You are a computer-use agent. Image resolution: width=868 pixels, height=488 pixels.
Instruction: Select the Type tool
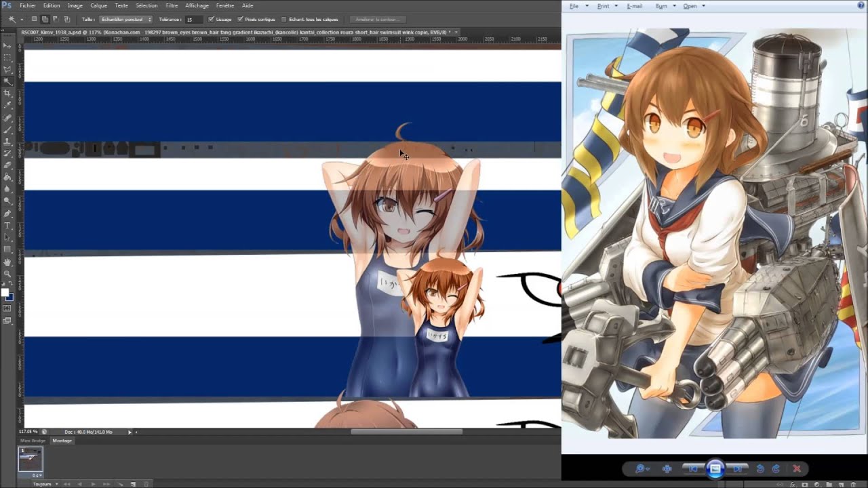coord(7,225)
